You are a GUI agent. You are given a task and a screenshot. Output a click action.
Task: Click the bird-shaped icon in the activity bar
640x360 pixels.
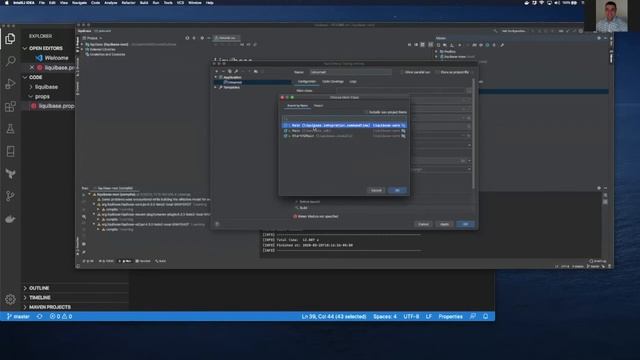10,174
